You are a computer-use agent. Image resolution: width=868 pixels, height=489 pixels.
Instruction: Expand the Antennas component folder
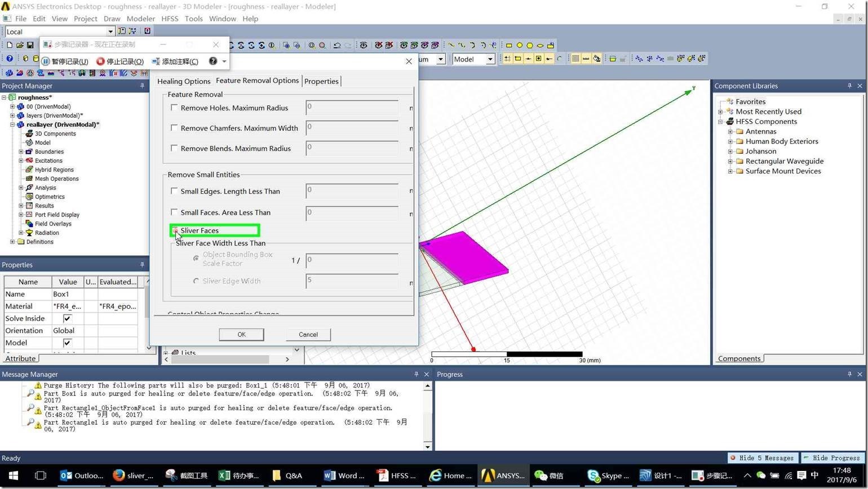pos(730,131)
